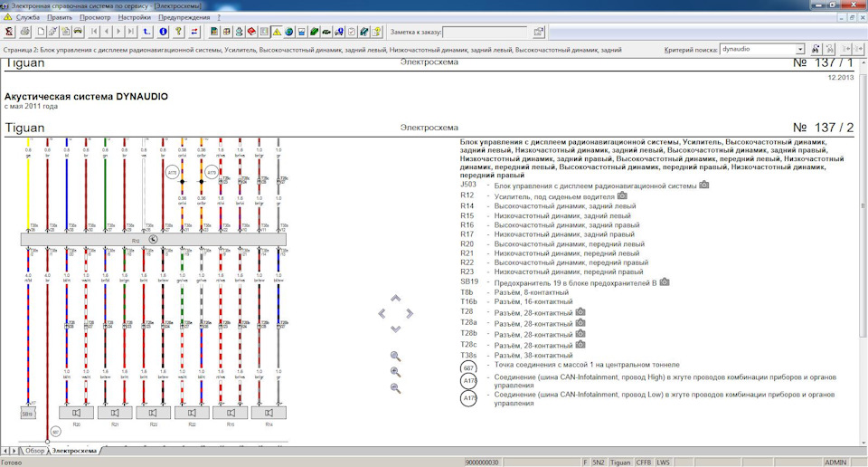Open the '?' help menu
The height and width of the screenshot is (467, 868).
[219, 17]
